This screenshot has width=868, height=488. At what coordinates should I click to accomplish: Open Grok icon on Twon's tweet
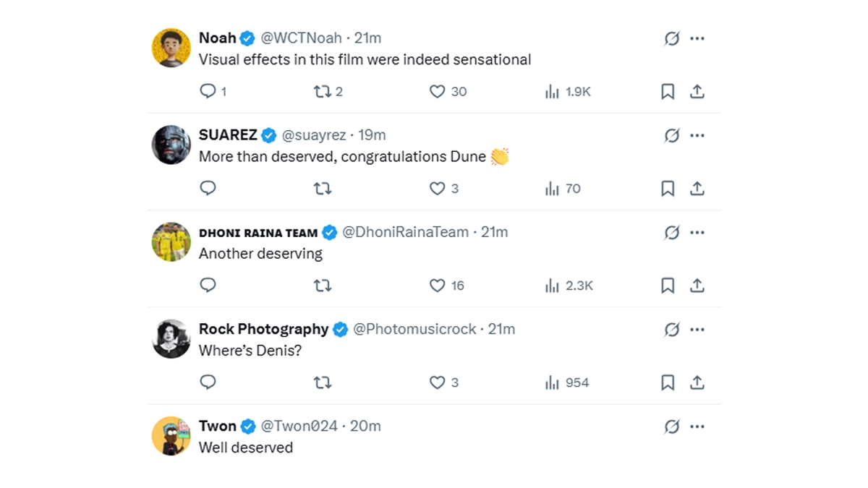point(672,427)
